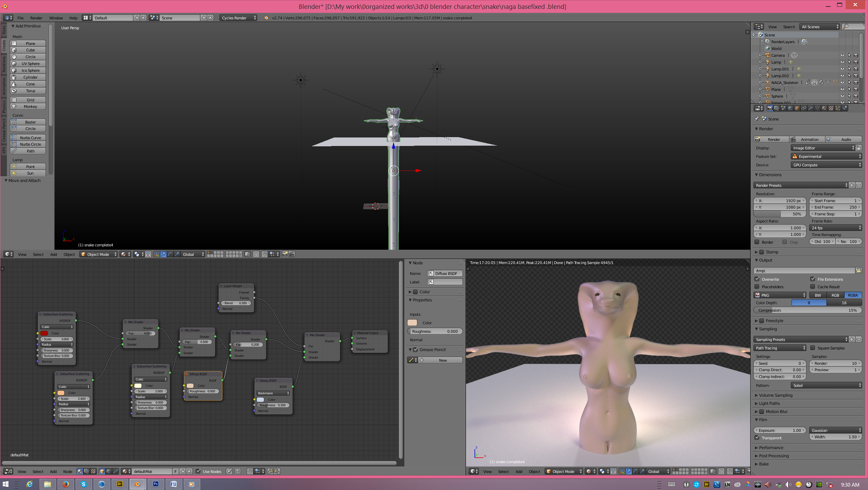Open the Render menu in top bar
This screenshot has height=490, width=868.
click(36, 18)
